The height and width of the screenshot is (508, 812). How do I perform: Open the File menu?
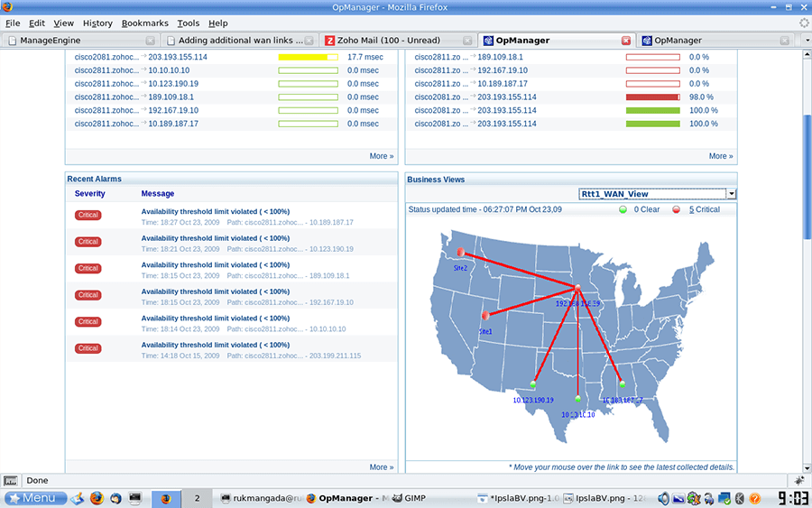click(13, 23)
